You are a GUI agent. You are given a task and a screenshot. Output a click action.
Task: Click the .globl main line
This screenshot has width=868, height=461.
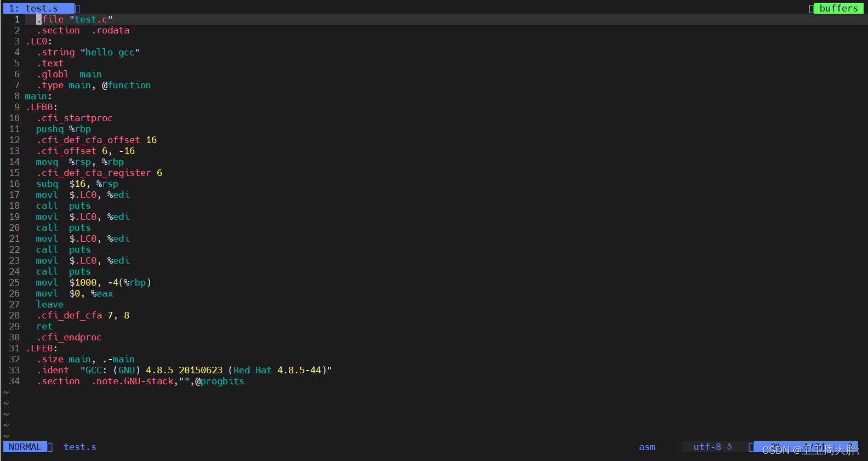pos(69,74)
